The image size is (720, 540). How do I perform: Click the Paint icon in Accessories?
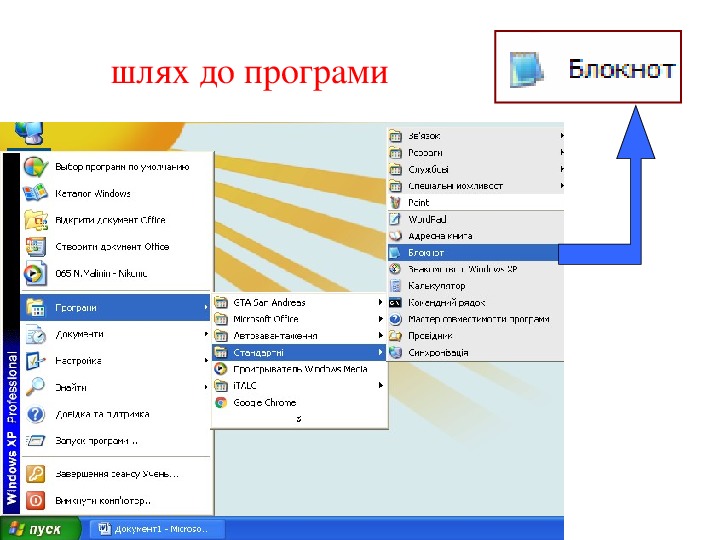(x=395, y=202)
